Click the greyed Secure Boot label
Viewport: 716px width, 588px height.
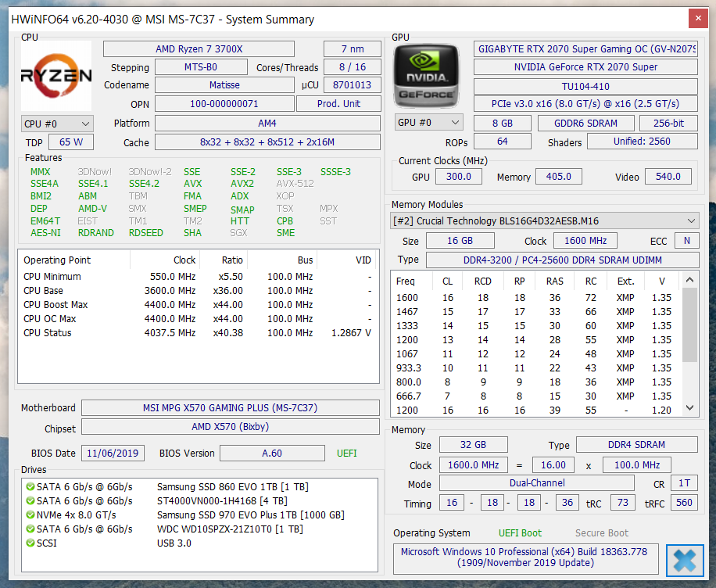click(602, 533)
